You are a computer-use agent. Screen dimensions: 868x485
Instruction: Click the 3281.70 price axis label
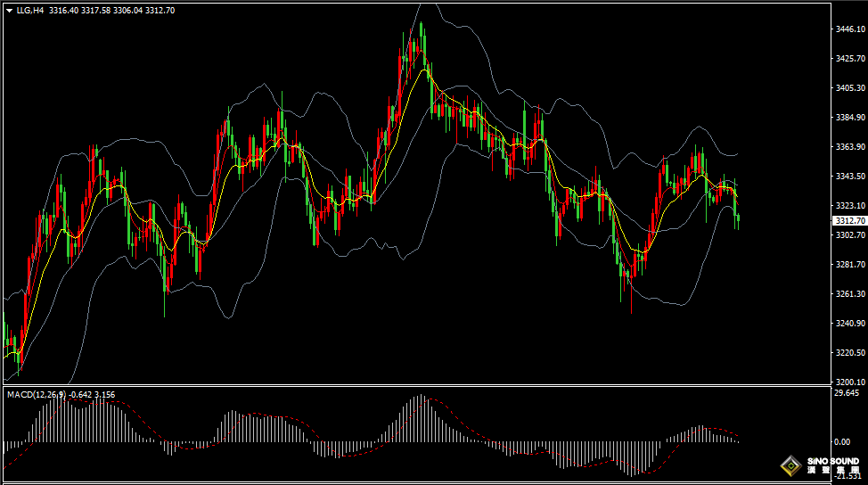pyautogui.click(x=851, y=265)
